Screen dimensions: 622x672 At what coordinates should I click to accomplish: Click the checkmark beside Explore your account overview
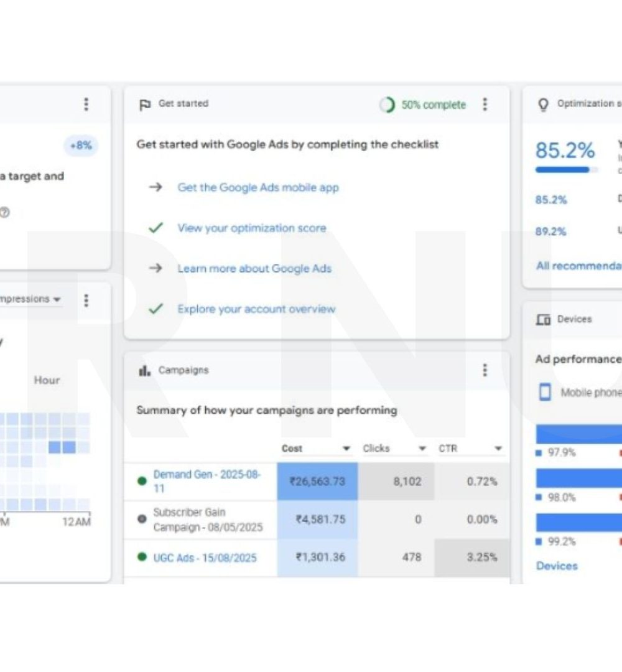(x=155, y=309)
